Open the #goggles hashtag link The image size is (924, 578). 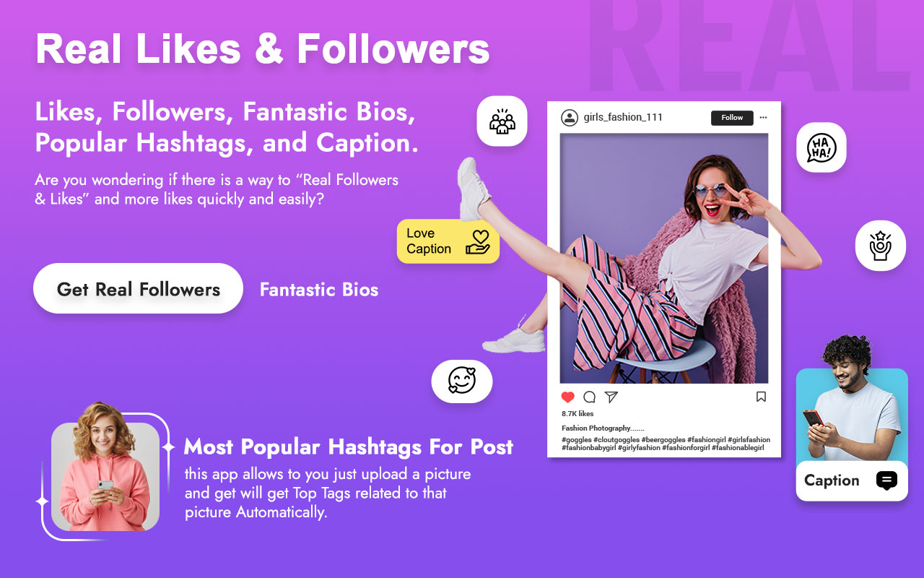click(x=576, y=439)
